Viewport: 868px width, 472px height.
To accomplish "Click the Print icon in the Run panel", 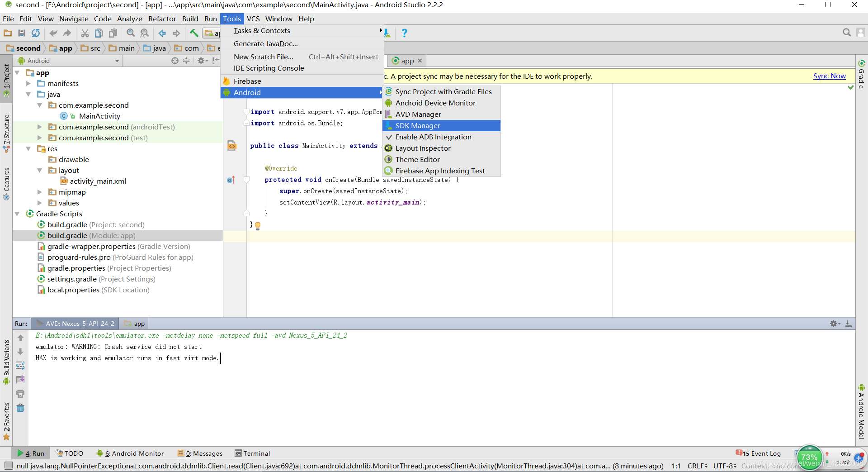I will [x=20, y=394].
